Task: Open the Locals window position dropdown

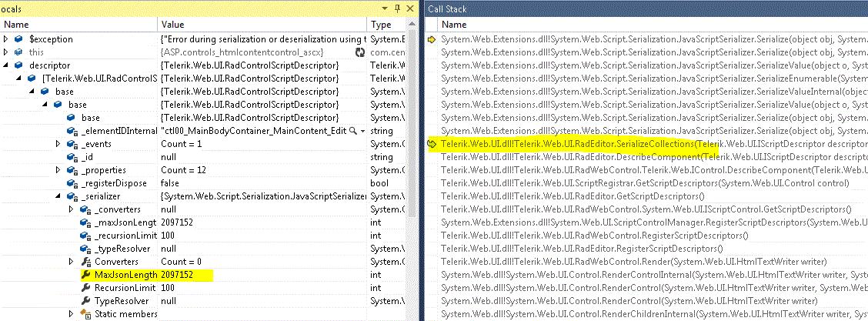Action: [386, 8]
